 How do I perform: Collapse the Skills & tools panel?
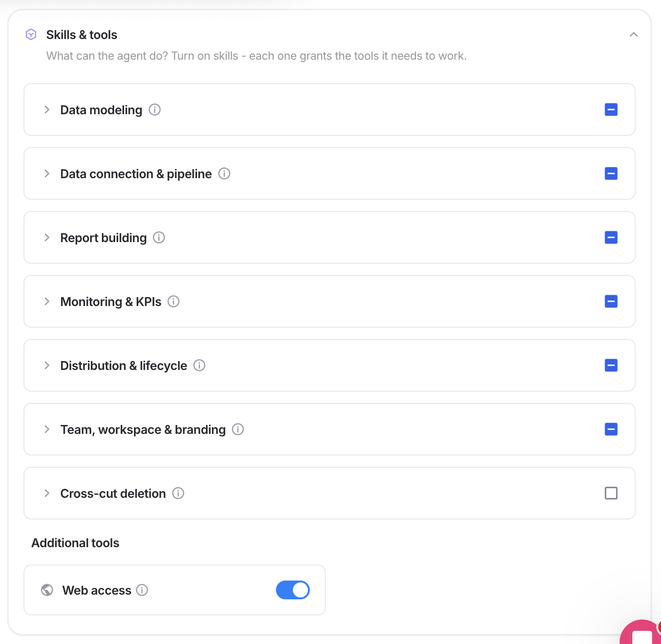point(634,34)
